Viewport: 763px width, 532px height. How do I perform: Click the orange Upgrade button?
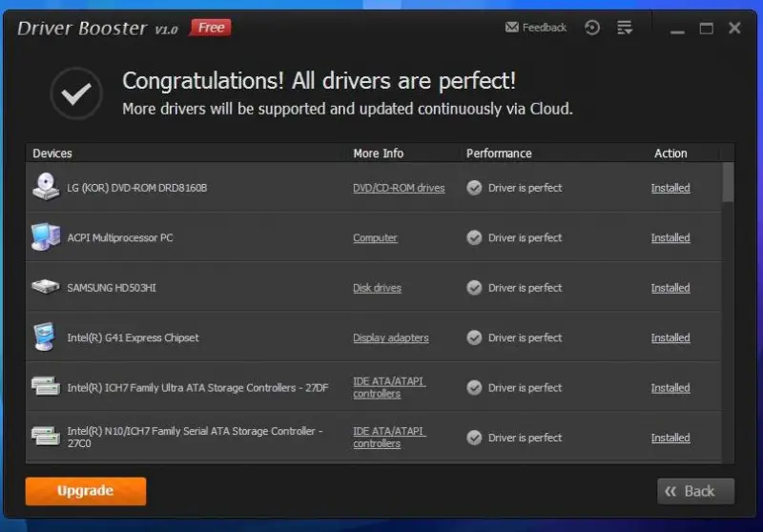(x=86, y=491)
